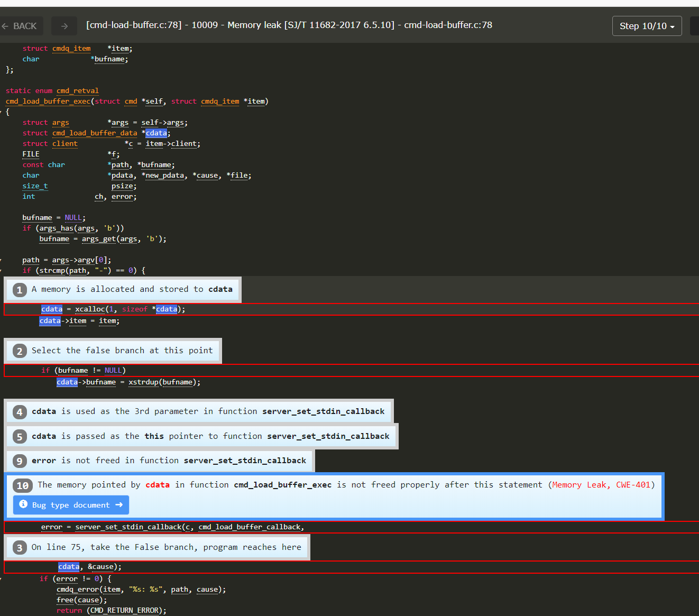Click the step 3 annotation badge
The height and width of the screenshot is (616, 699).
click(20, 547)
